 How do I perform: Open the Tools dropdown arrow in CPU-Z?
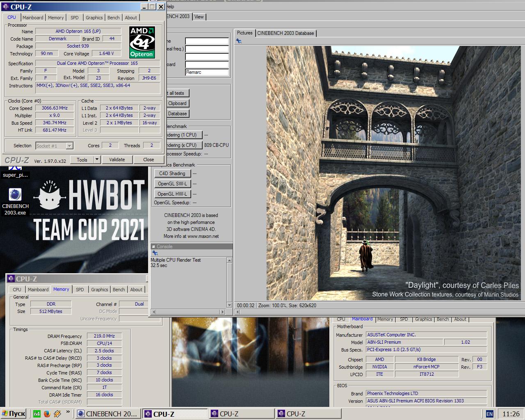(97, 160)
